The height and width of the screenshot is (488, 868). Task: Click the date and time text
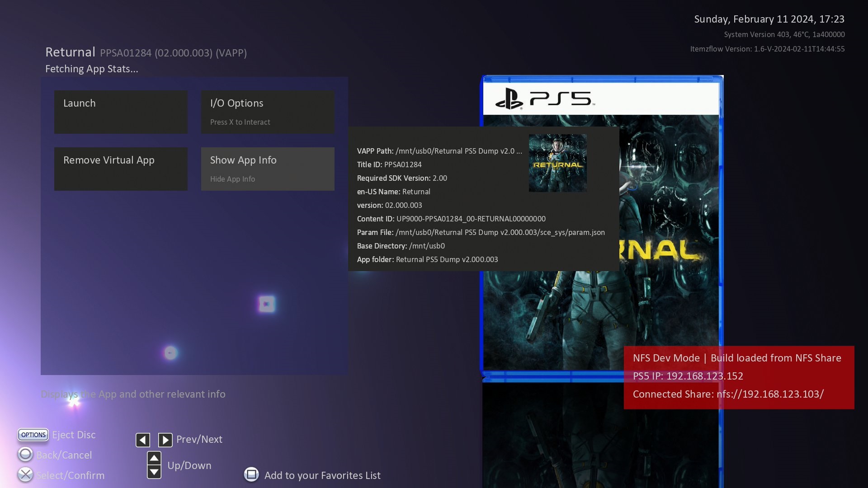coord(769,19)
